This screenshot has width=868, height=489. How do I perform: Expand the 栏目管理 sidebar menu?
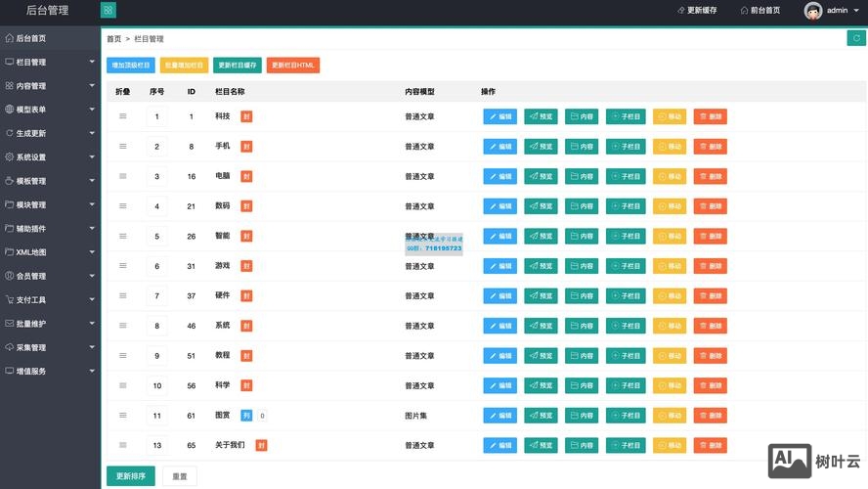(50, 62)
